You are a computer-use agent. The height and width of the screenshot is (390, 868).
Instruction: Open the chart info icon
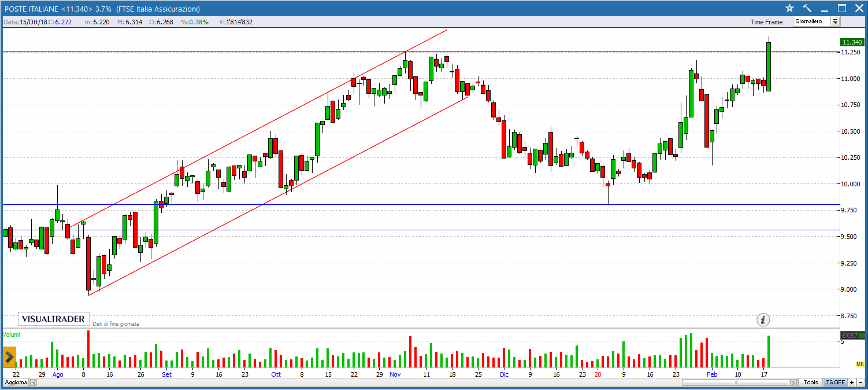tap(763, 319)
